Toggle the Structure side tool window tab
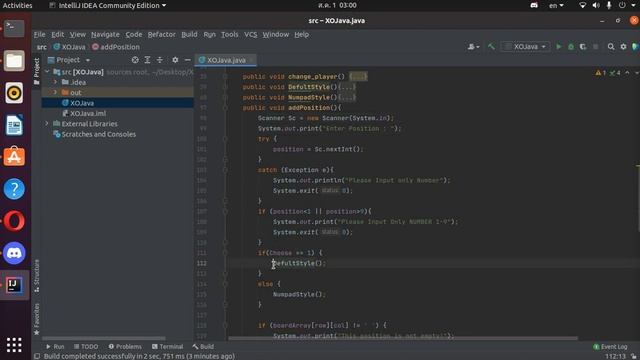This screenshot has height=360, width=640. pos(36,276)
